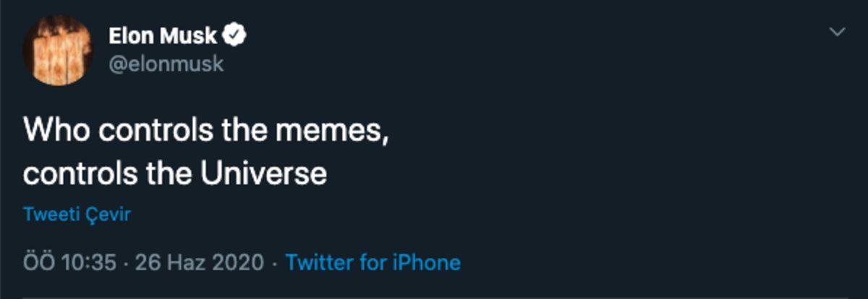Open the Twitter for iPhone source link
Viewport: 868px width, 299px height.
pyautogui.click(x=373, y=262)
